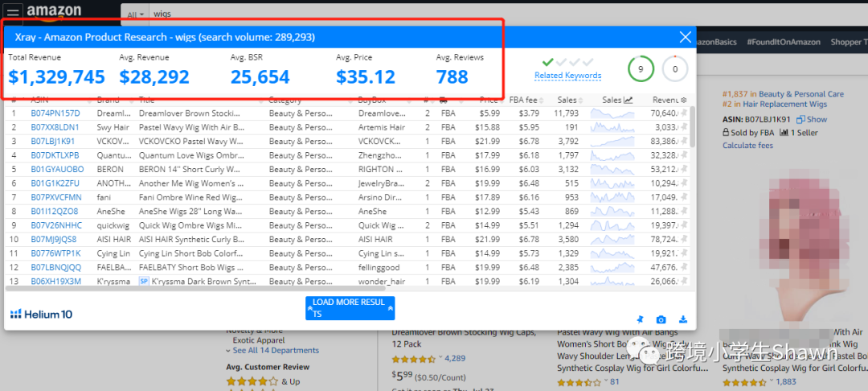Click the sales value 11,793
The width and height of the screenshot is (868, 391).
565,113
